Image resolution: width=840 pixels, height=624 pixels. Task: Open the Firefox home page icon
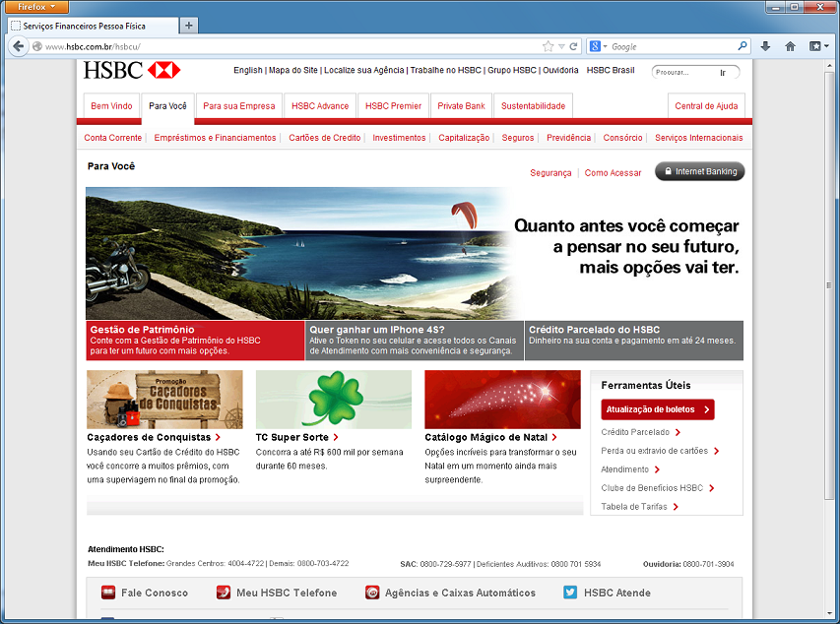click(790, 46)
